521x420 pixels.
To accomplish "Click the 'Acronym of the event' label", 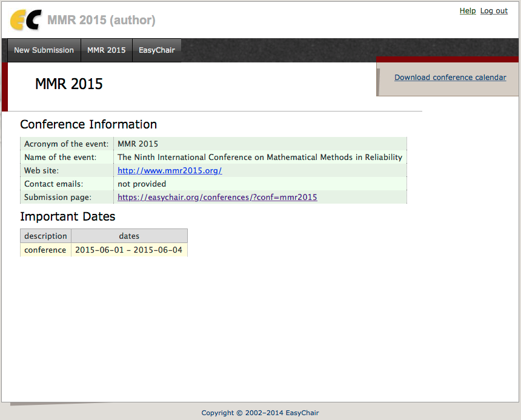I will tap(66, 144).
